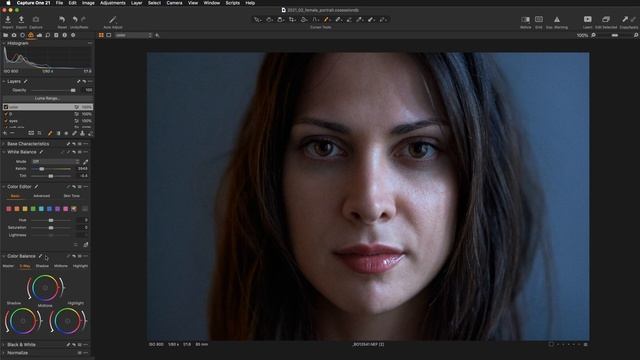Image resolution: width=640 pixels, height=360 pixels.
Task: Click the Capture camera icon
Action: [x=36, y=20]
